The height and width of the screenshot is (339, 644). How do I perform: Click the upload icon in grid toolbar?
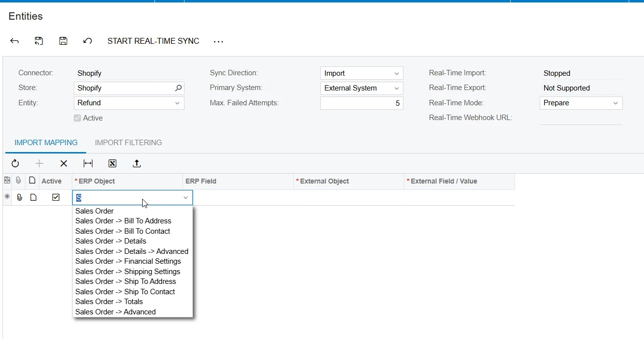click(x=137, y=163)
